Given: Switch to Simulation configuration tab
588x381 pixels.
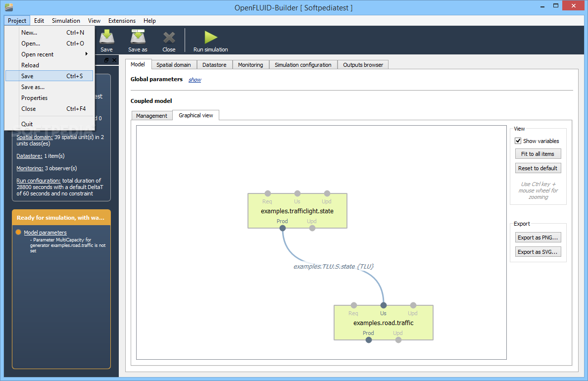Looking at the screenshot, I should pos(303,65).
